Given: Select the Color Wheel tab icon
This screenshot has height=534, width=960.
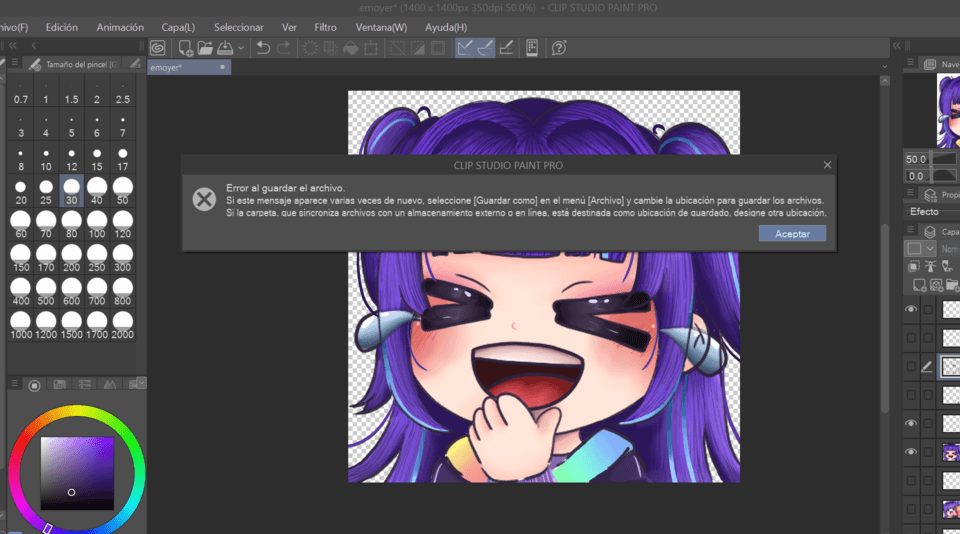Looking at the screenshot, I should (34, 385).
